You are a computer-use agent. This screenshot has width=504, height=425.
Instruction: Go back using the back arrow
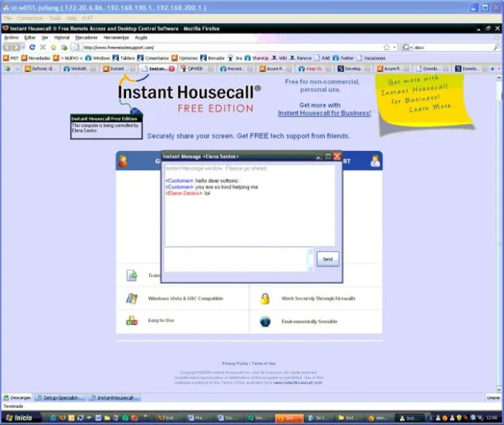point(7,47)
